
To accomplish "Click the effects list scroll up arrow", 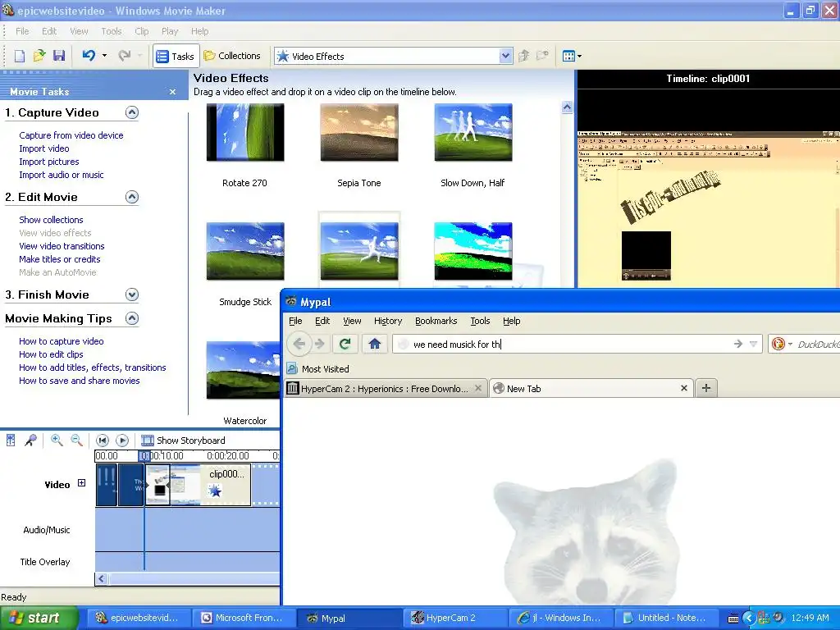I will pos(567,107).
